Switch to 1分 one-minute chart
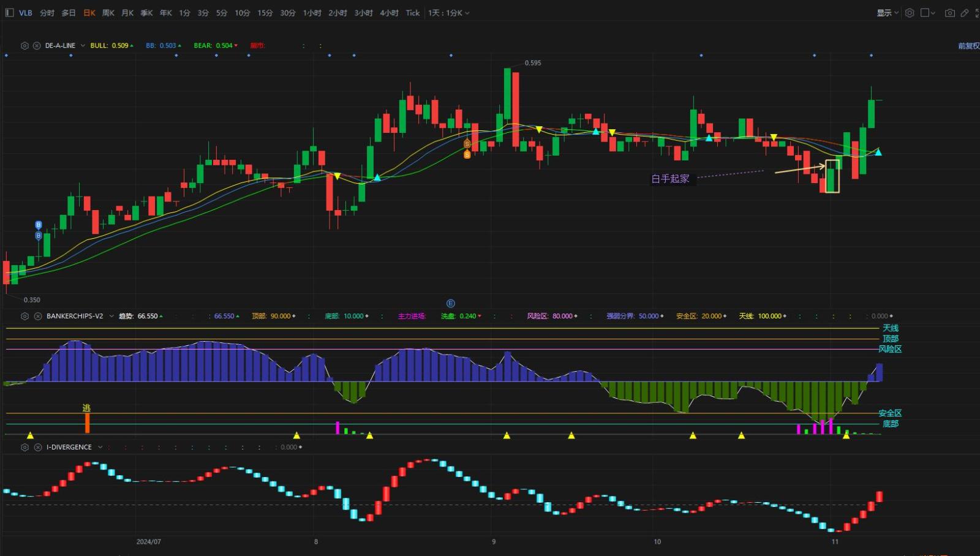Viewport: 980px width, 556px height. click(x=184, y=12)
